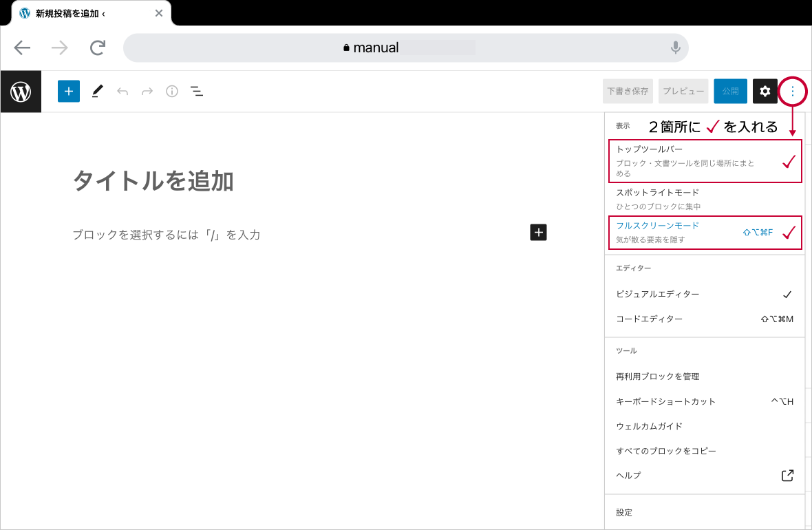Viewport: 812px width, 530px height.
Task: Click the 下書き保存 button
Action: click(627, 91)
